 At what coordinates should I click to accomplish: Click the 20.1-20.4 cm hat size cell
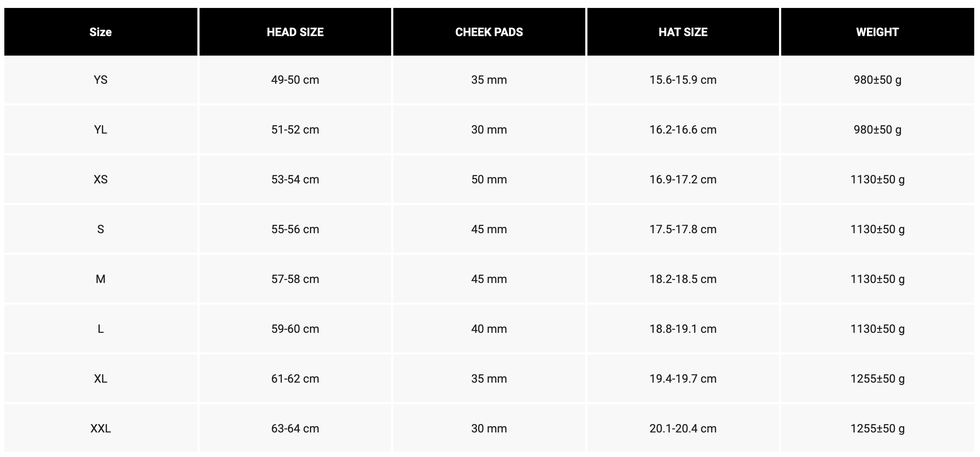click(683, 429)
